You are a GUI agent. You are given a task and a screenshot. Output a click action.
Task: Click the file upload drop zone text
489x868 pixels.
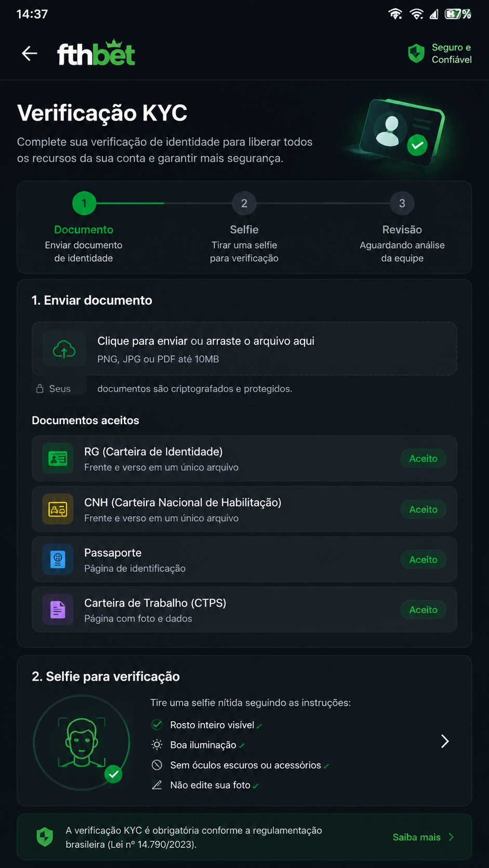[206, 341]
